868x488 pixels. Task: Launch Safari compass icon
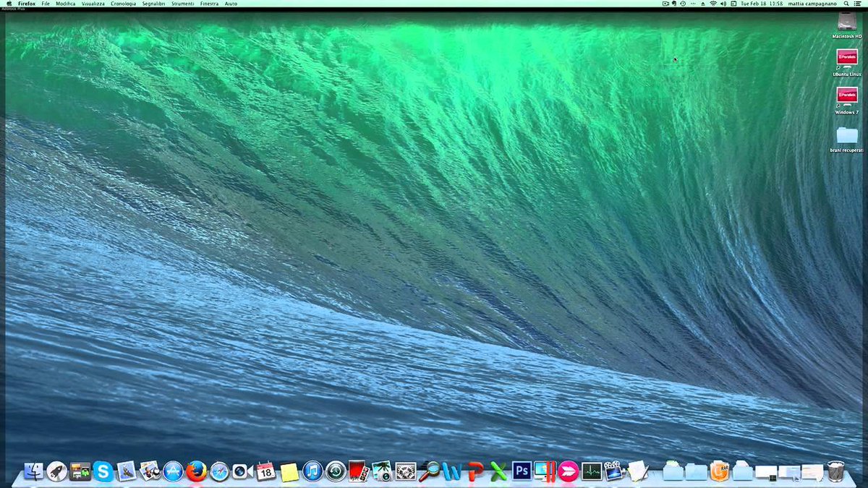(x=219, y=472)
